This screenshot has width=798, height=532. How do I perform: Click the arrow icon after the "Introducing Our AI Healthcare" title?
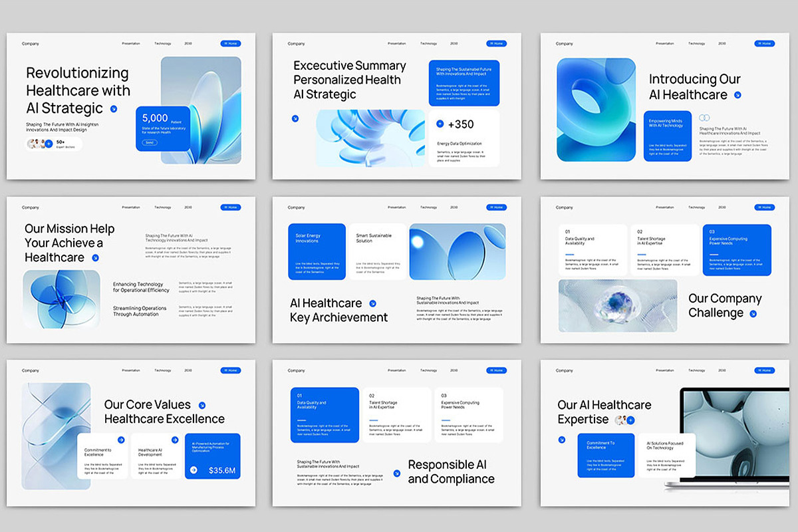coord(737,95)
